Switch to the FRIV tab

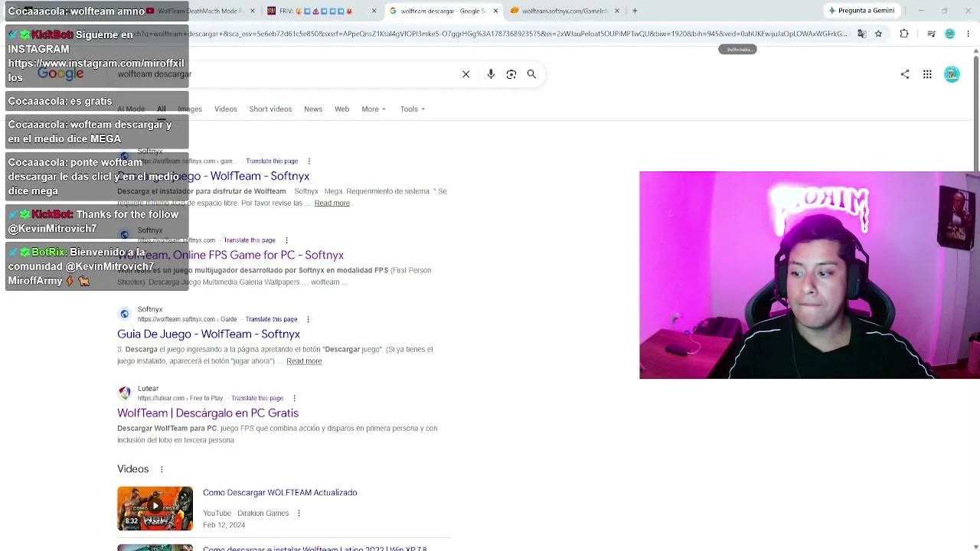point(315,11)
